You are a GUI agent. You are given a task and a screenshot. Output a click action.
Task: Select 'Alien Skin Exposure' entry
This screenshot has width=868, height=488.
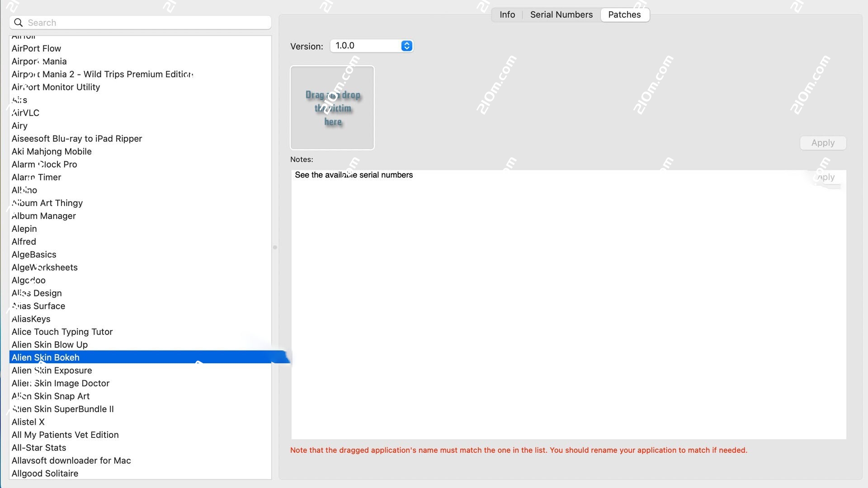(x=140, y=371)
